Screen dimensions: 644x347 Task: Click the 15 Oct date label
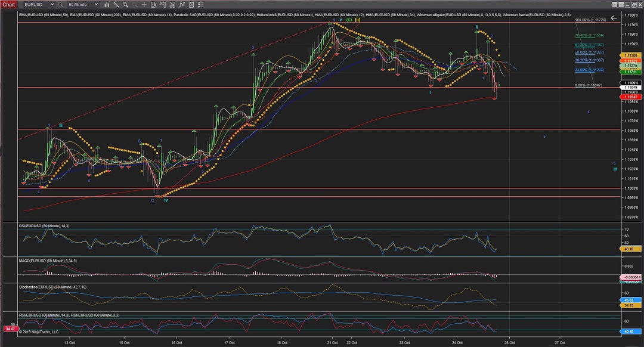(124, 342)
